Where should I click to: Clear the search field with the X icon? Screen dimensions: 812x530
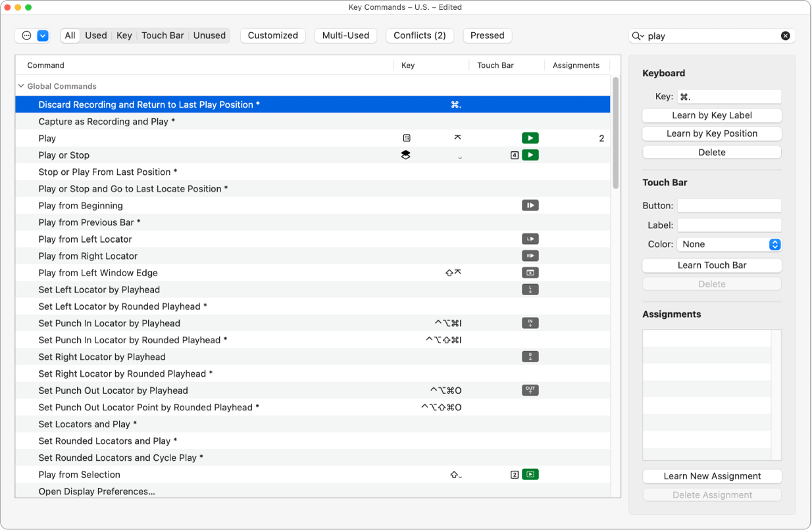[x=786, y=36]
